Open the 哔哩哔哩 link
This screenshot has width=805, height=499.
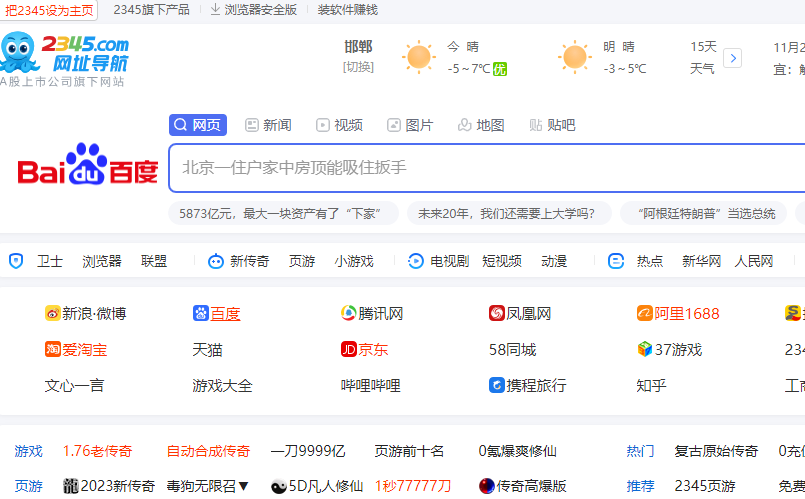pyautogui.click(x=371, y=386)
